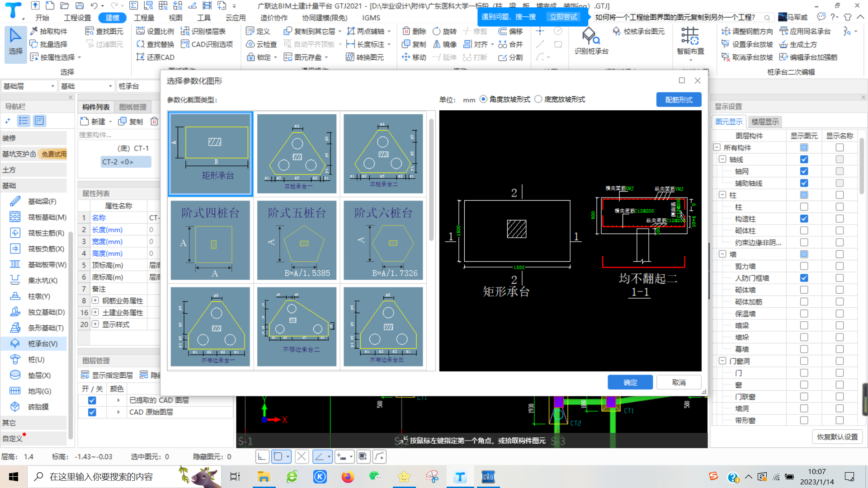This screenshot has height=488, width=868.
Task: Collapse the 门窗洞 tree node
Action: (722, 361)
